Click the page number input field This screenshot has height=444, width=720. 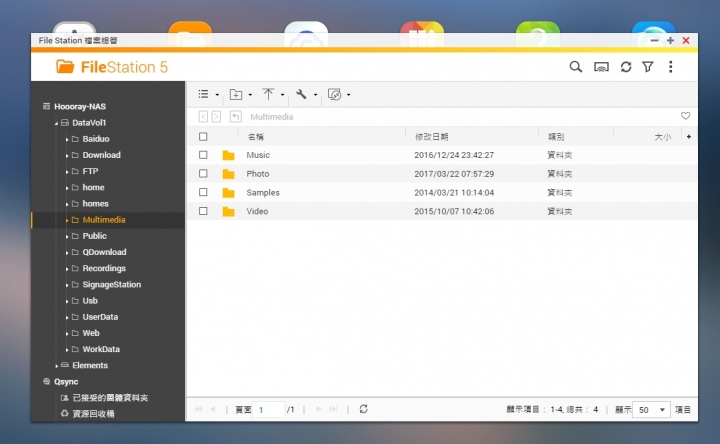[269, 410]
